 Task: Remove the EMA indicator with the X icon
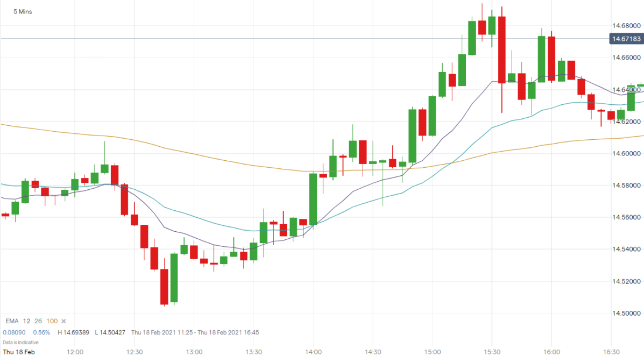(x=63, y=321)
